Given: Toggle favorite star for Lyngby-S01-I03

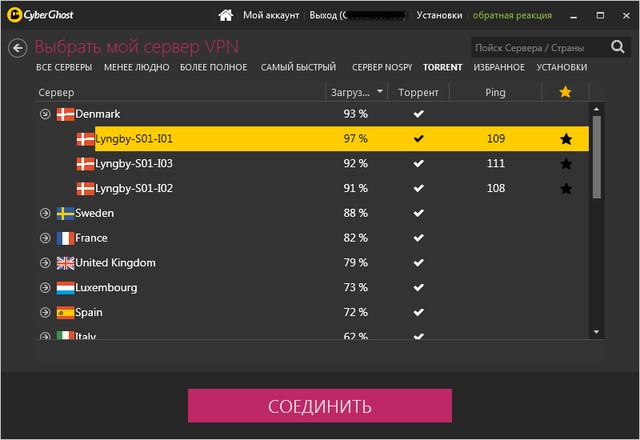Looking at the screenshot, I should click(565, 163).
